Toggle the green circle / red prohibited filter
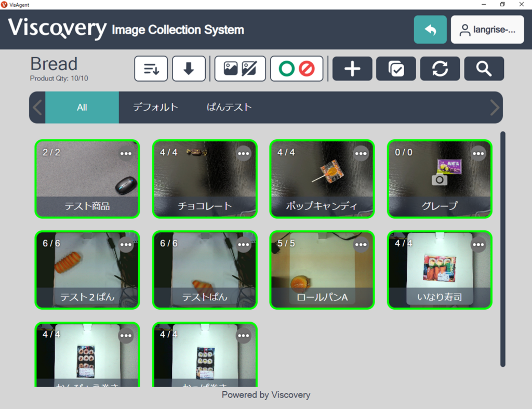 [297, 69]
